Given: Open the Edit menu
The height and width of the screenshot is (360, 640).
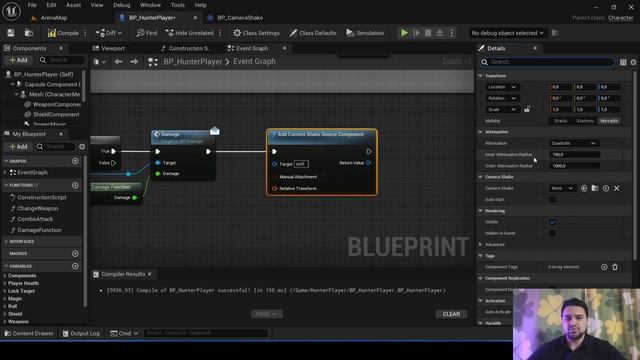Looking at the screenshot, I should pyautogui.click(x=51, y=5).
